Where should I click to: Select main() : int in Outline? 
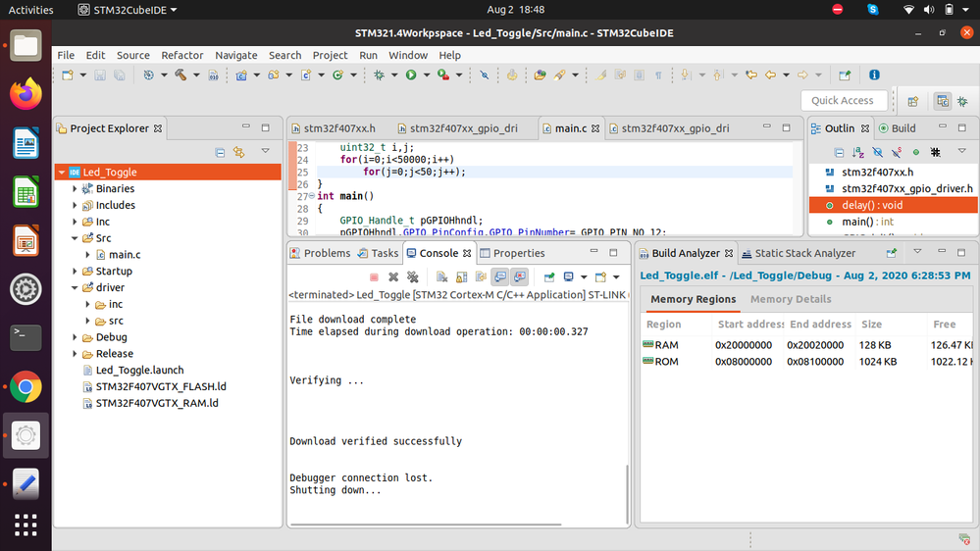click(x=867, y=222)
